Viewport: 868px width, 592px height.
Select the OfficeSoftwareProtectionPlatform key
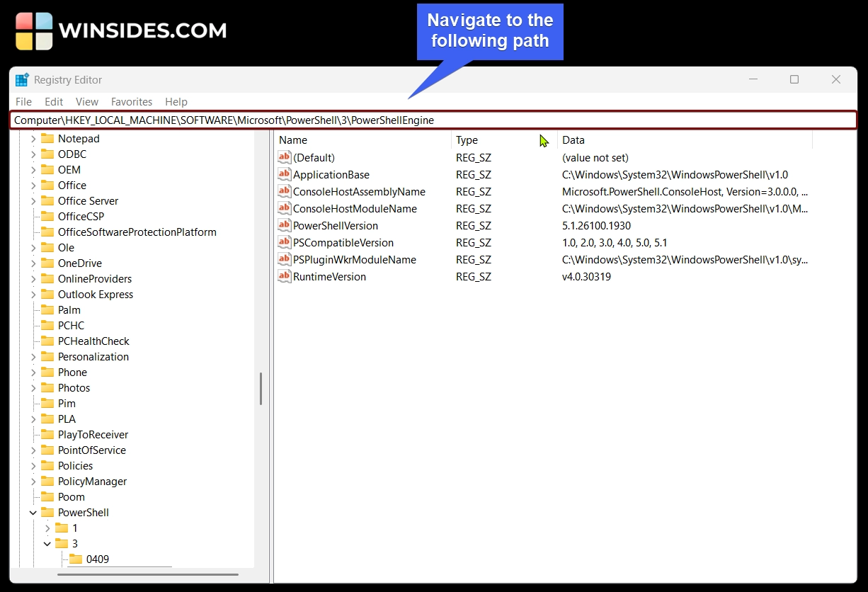(137, 232)
